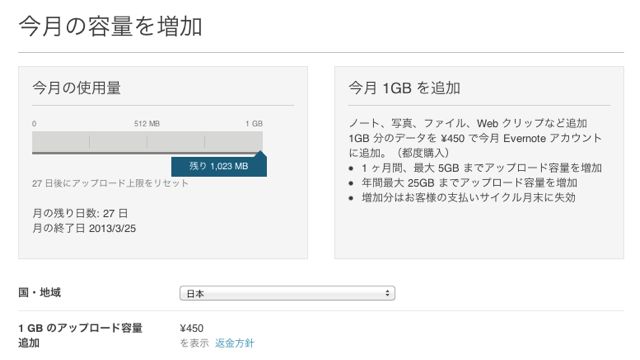Click the up-down arrows on the 日本 selector
640x360 pixels.
point(387,293)
